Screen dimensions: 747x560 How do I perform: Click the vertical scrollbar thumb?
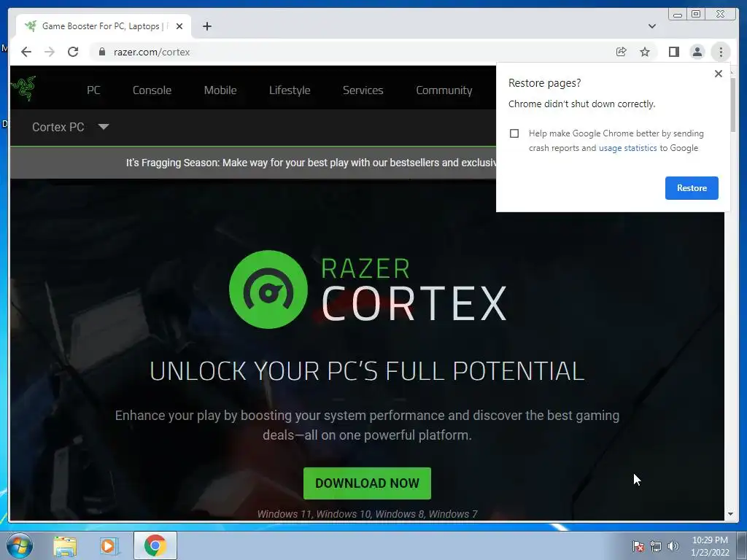click(x=732, y=105)
